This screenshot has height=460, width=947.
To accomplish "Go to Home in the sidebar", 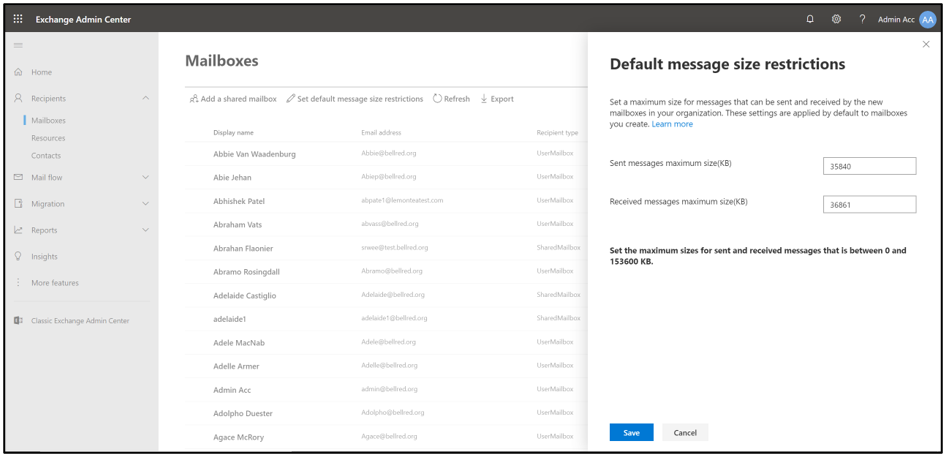I will 42,72.
